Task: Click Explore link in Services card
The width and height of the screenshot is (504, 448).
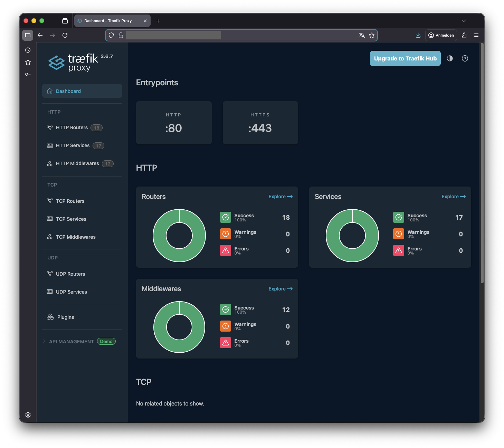Action: click(x=453, y=197)
